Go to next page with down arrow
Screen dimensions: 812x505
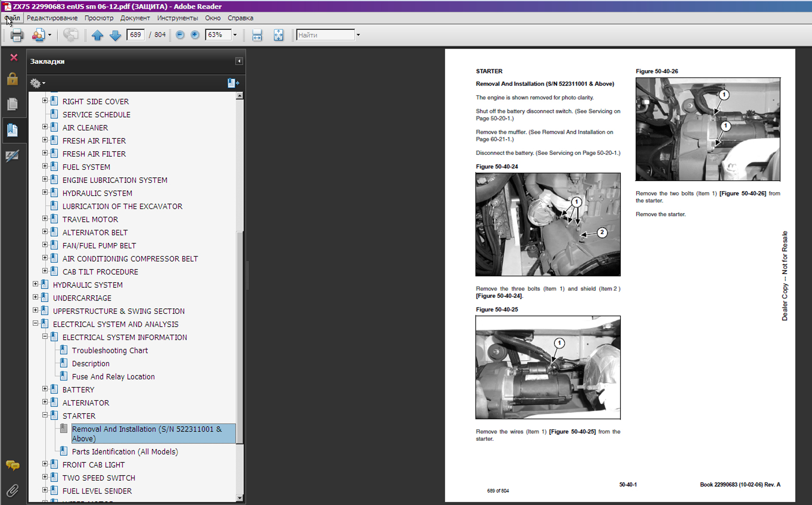point(115,35)
